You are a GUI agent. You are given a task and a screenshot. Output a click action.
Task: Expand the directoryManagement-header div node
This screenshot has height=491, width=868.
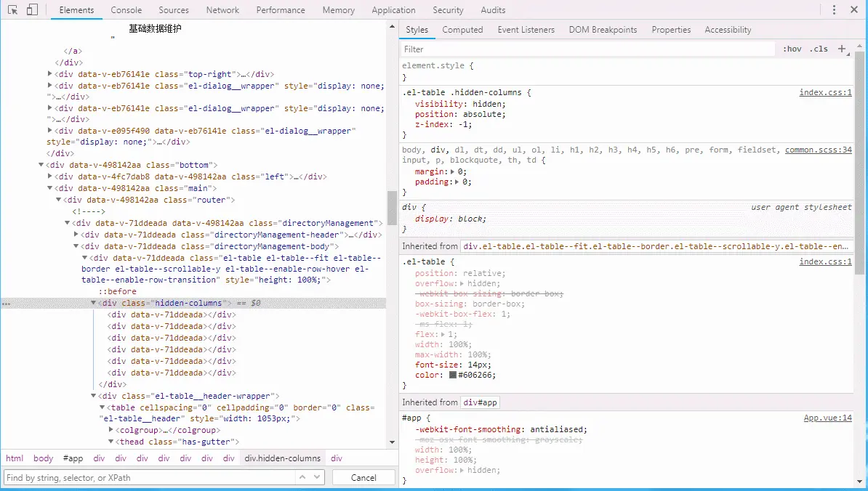76,235
